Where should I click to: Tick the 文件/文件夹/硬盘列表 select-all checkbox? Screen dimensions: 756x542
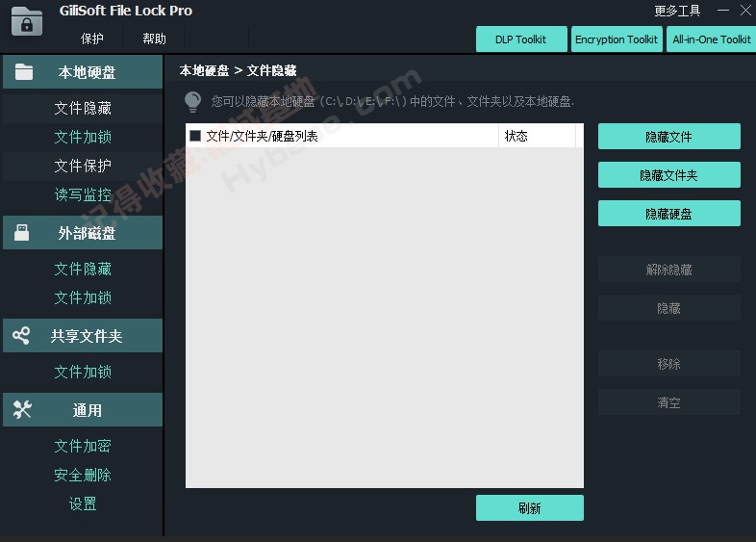tap(195, 136)
